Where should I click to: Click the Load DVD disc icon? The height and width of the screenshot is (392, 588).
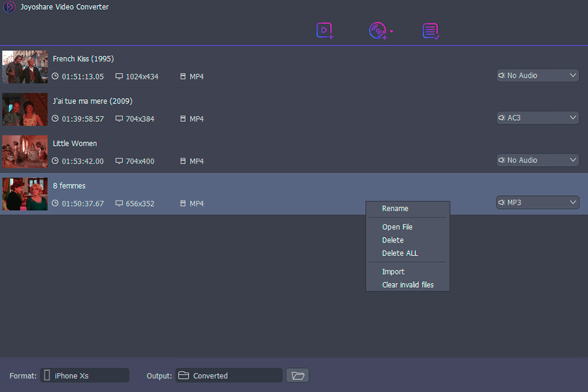click(377, 31)
